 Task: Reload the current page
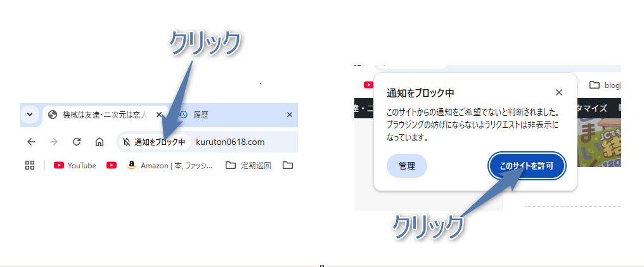77,142
